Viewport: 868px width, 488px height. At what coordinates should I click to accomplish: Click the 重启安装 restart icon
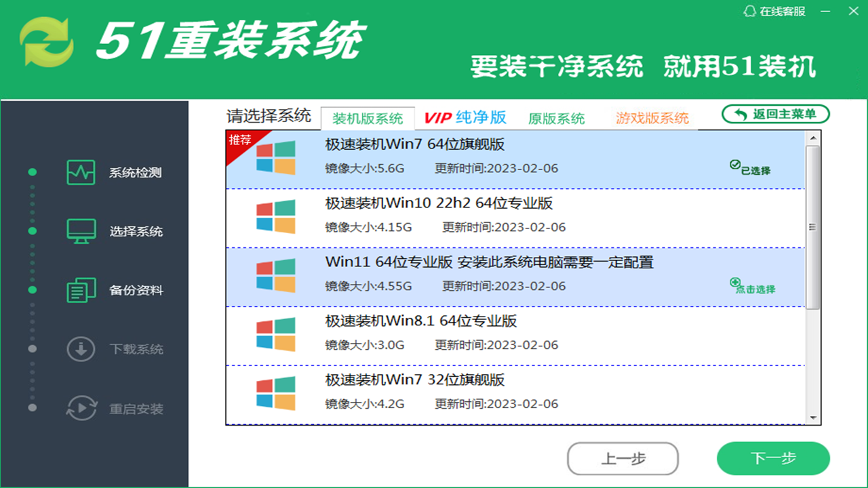(x=81, y=408)
